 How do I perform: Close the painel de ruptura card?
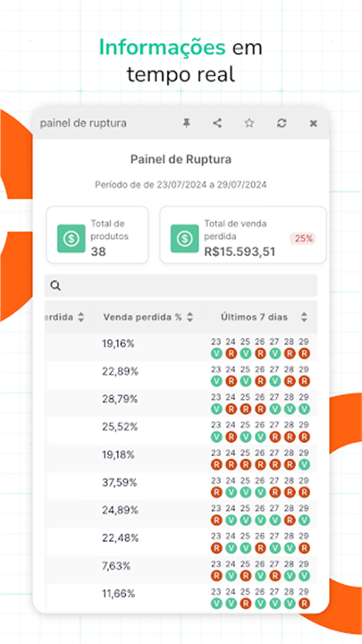tap(313, 123)
